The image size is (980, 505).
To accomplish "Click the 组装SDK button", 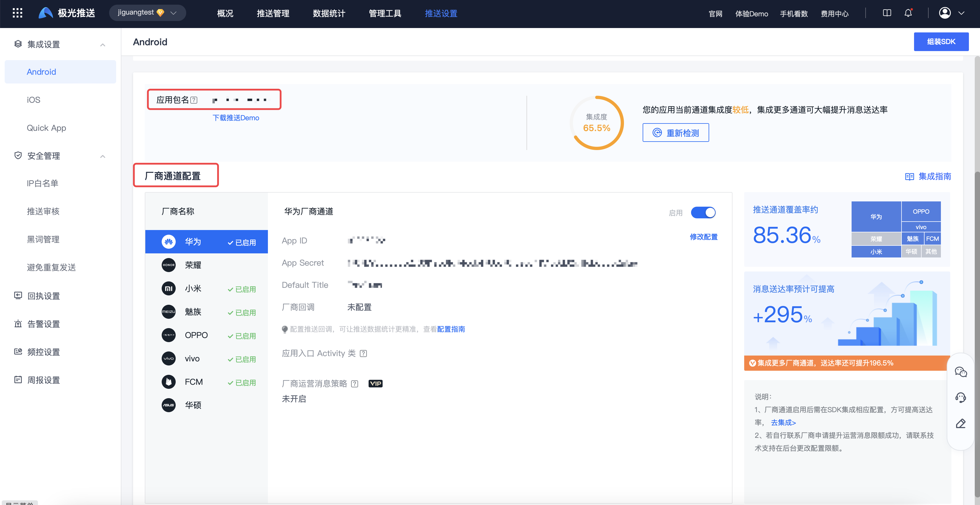I will click(x=941, y=41).
